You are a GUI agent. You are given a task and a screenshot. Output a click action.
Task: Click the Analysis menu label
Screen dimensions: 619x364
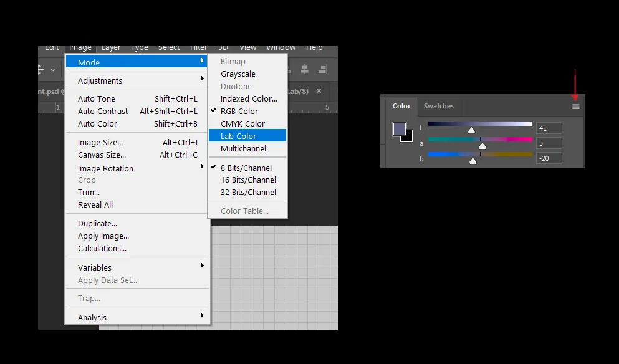[x=92, y=317]
